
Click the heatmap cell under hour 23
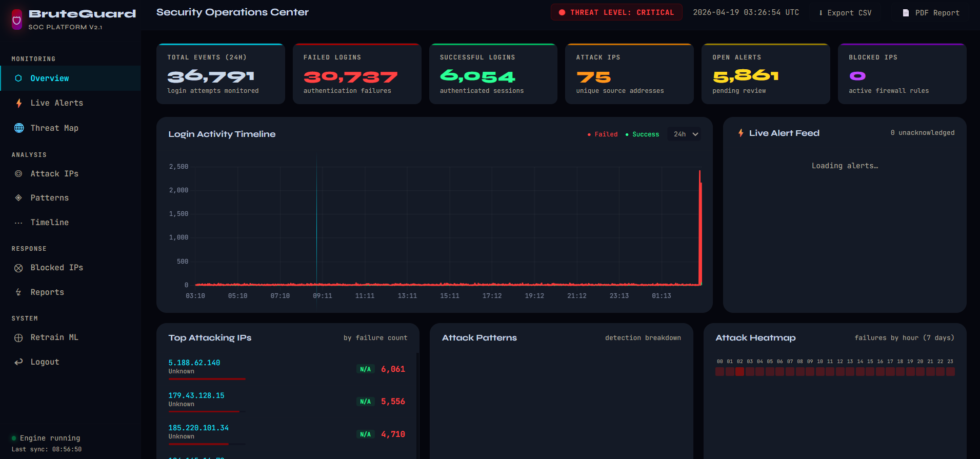coord(950,372)
